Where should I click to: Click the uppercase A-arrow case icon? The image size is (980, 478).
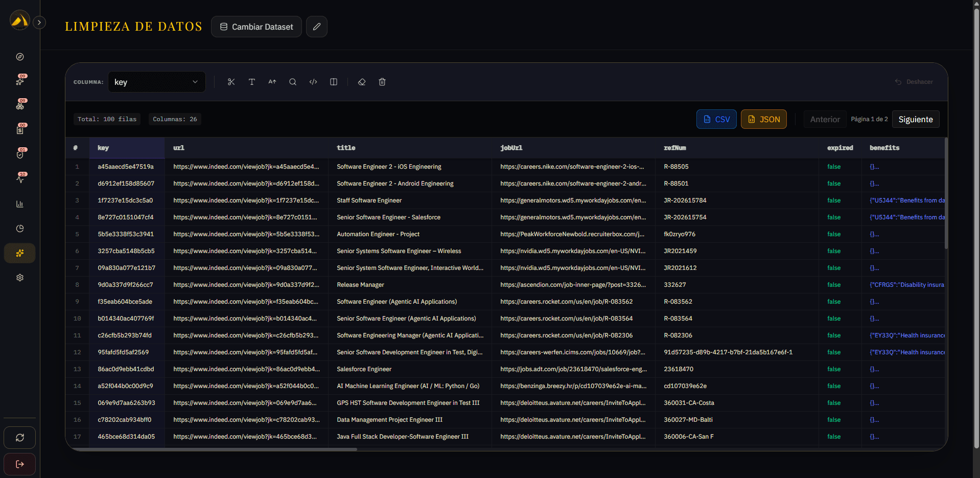[272, 82]
